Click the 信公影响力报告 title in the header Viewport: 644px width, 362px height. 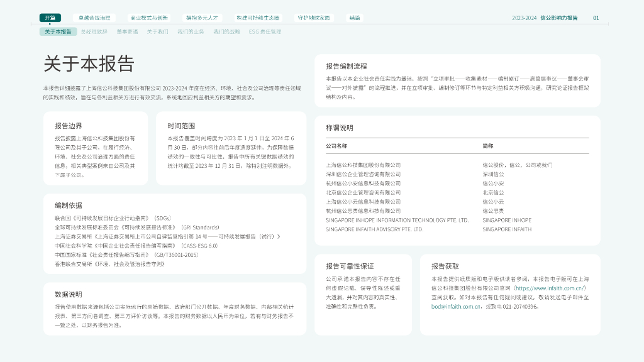pos(558,18)
